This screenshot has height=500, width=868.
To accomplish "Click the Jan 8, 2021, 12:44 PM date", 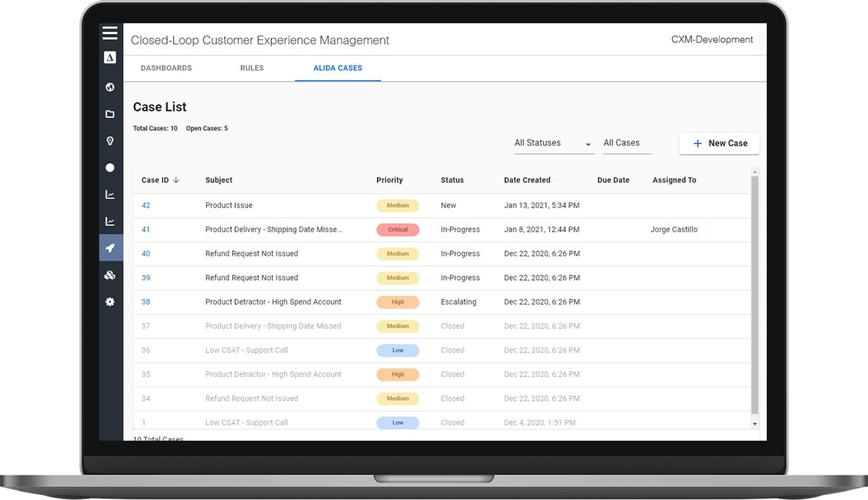I will pos(542,229).
